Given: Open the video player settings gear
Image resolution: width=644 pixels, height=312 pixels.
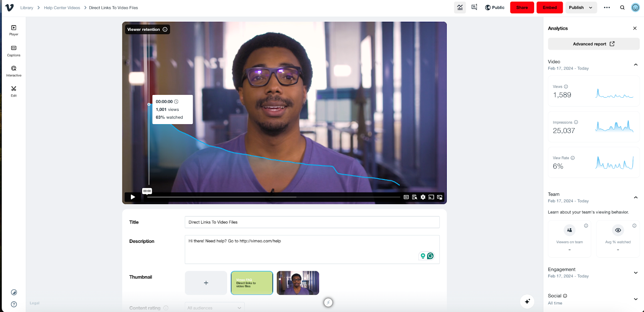Looking at the screenshot, I should (423, 197).
